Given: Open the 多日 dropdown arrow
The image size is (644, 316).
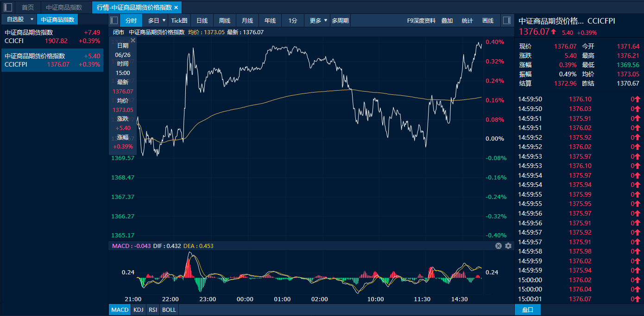Looking at the screenshot, I should (164, 20).
